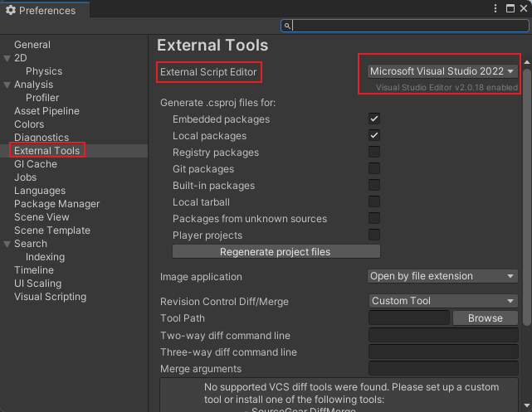
Task: Click the Browse button
Action: (486, 318)
